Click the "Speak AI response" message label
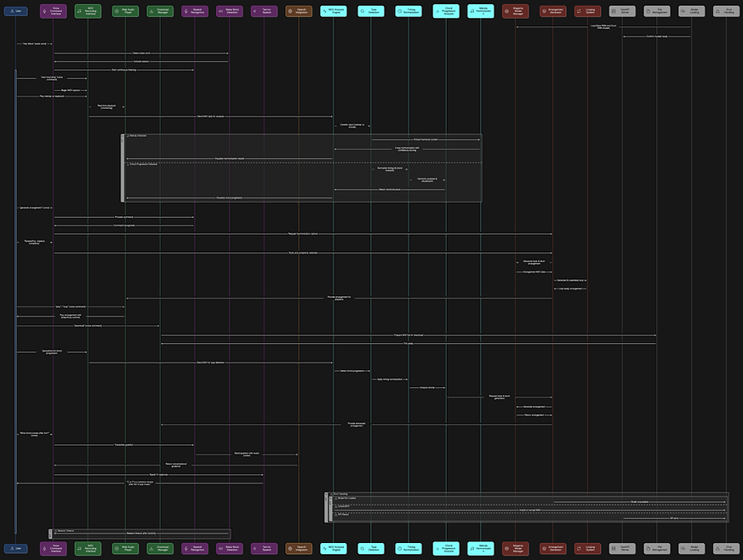This screenshot has height=560, width=743. tap(158, 475)
